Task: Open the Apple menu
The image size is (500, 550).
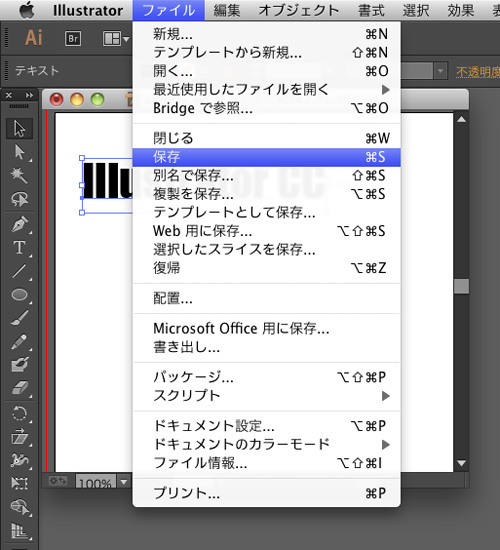Action: pos(27,10)
